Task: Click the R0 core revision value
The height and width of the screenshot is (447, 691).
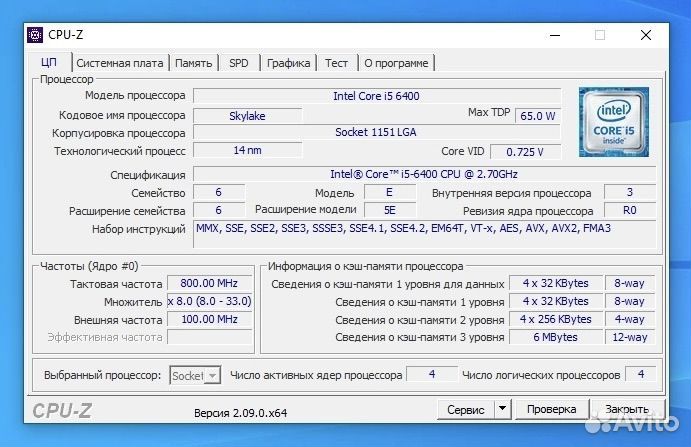Action: pos(630,210)
